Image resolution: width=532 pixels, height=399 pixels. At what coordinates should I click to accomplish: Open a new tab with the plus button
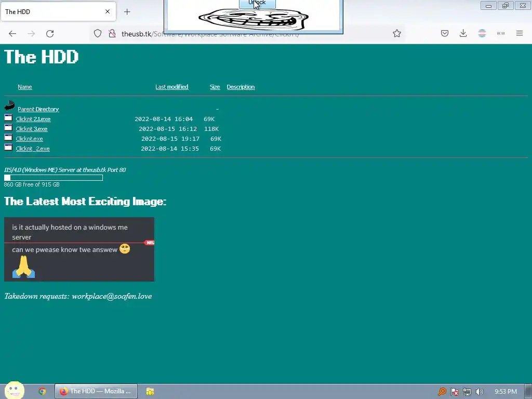[127, 12]
